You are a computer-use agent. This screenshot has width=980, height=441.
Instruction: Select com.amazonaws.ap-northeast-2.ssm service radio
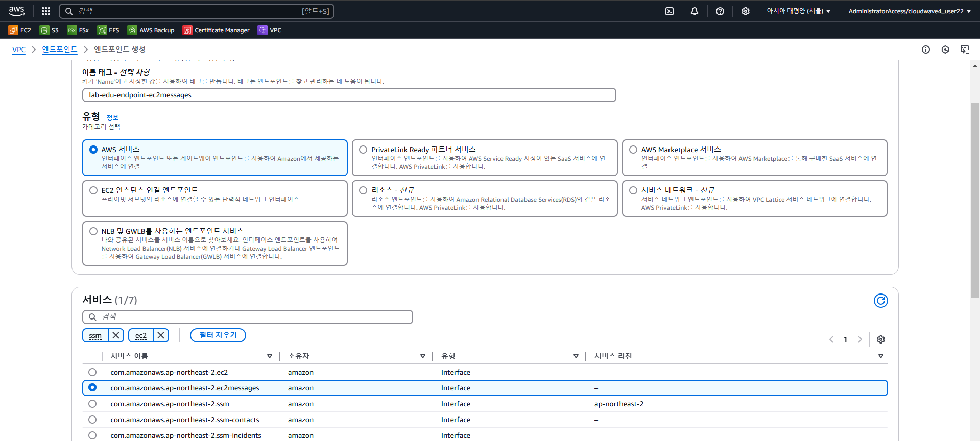[92, 404]
